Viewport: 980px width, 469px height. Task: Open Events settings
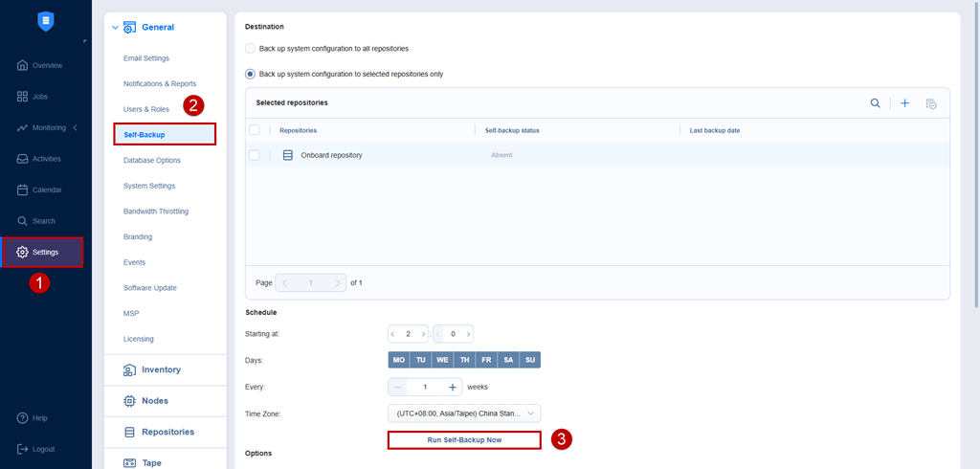[x=134, y=262]
